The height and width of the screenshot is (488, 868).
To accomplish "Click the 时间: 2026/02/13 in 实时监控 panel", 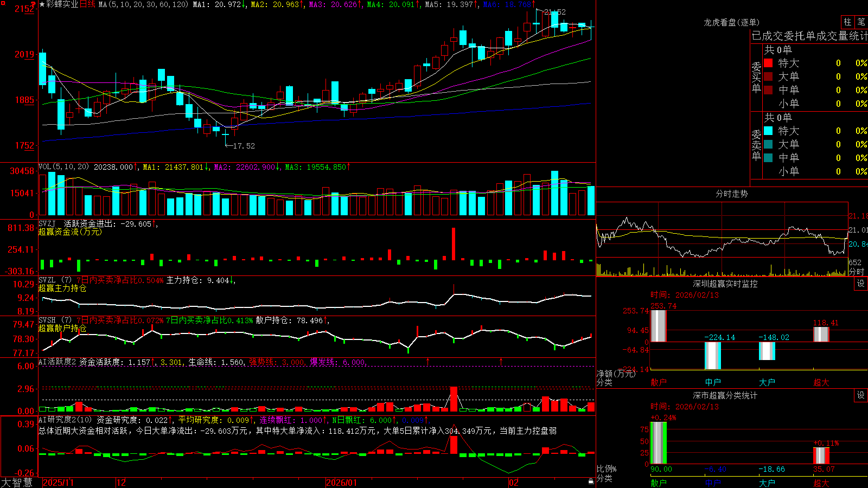I will [684, 295].
